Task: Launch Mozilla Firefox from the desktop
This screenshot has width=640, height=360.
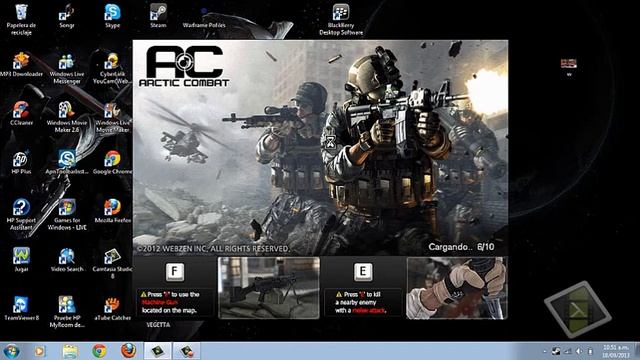Action: click(x=112, y=211)
